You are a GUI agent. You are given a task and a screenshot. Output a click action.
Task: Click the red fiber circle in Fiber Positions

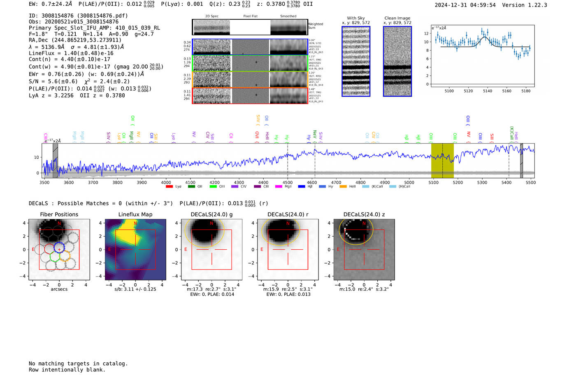point(49,248)
